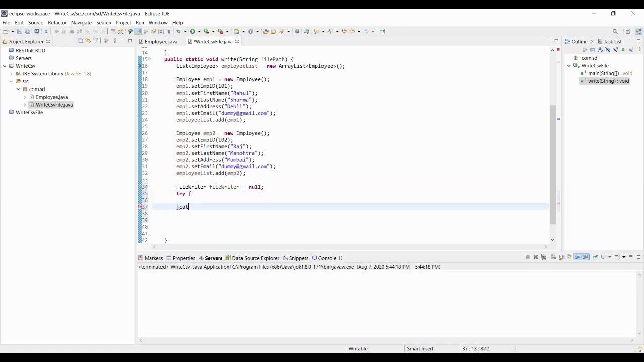Open the File menu
The image size is (644, 362).
tap(6, 23)
